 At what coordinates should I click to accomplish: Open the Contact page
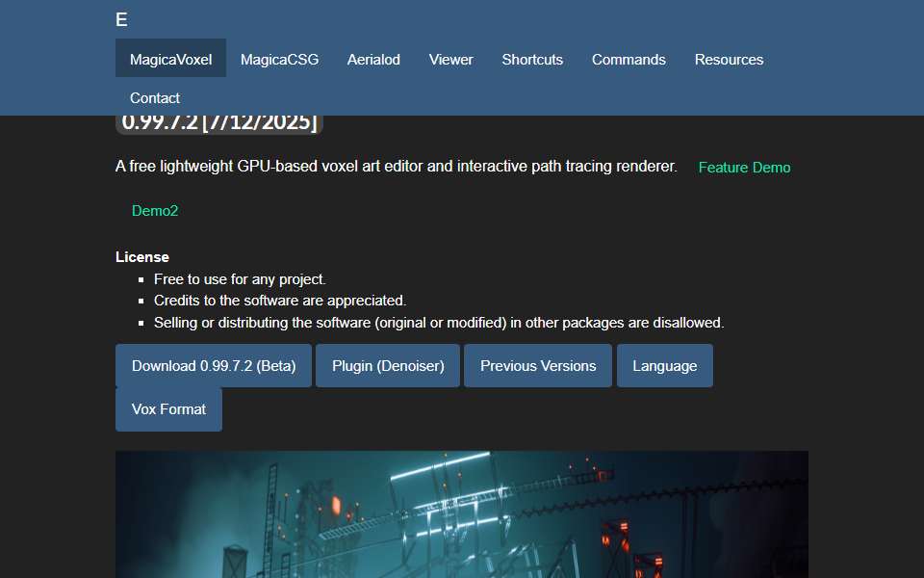[154, 96]
